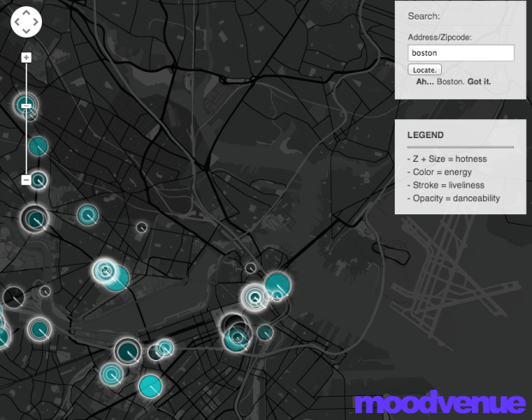Focus the Address/Zipcode field containing boston
532x420 pixels.
(x=461, y=53)
